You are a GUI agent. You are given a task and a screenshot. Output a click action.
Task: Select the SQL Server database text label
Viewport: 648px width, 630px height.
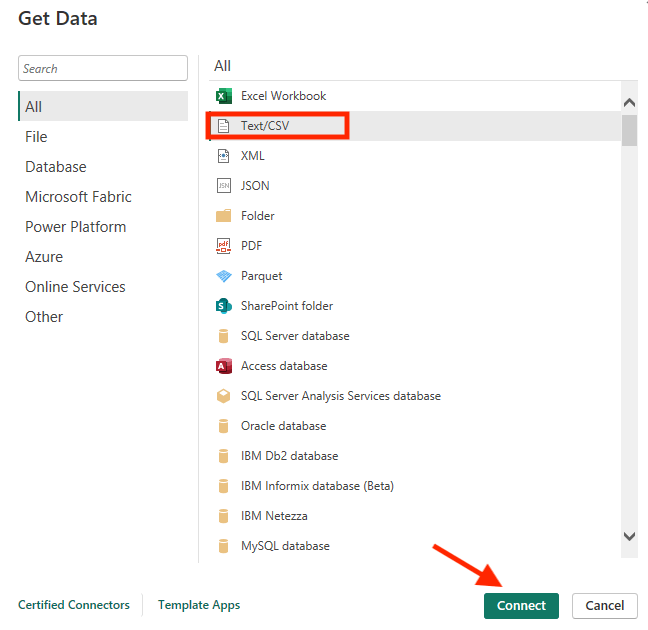295,336
